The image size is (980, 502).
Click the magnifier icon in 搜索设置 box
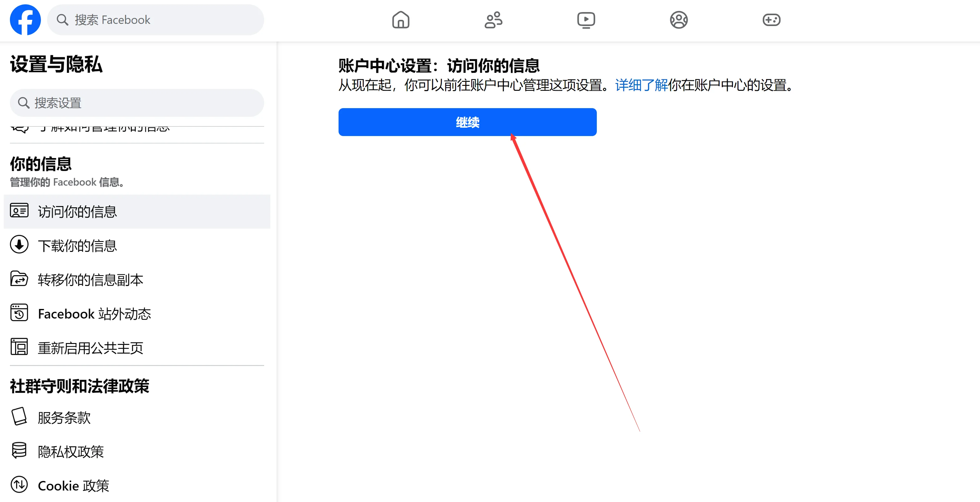click(24, 103)
